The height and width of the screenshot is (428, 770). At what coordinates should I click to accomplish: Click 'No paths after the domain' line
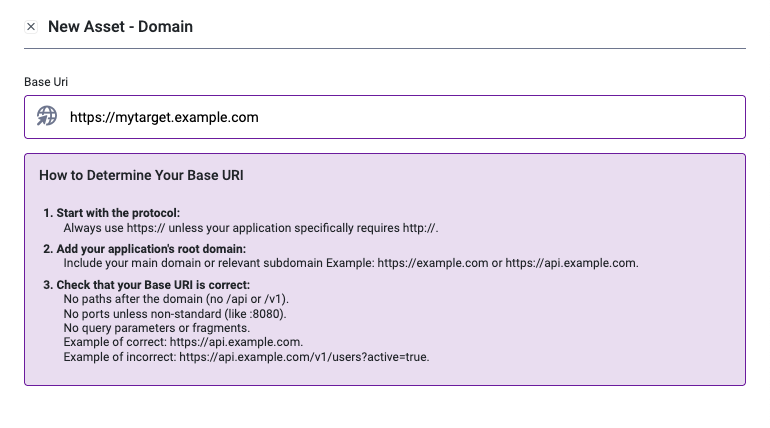(176, 299)
